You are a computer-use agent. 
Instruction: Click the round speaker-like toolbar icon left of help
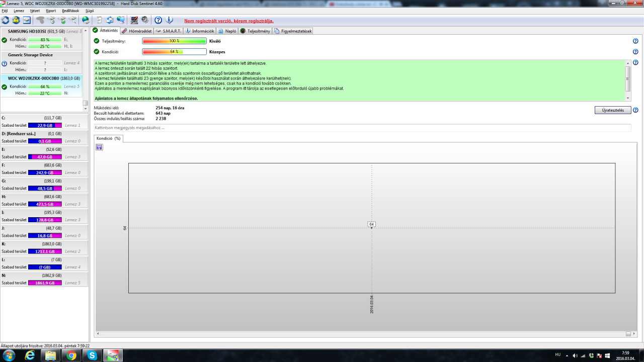[145, 20]
